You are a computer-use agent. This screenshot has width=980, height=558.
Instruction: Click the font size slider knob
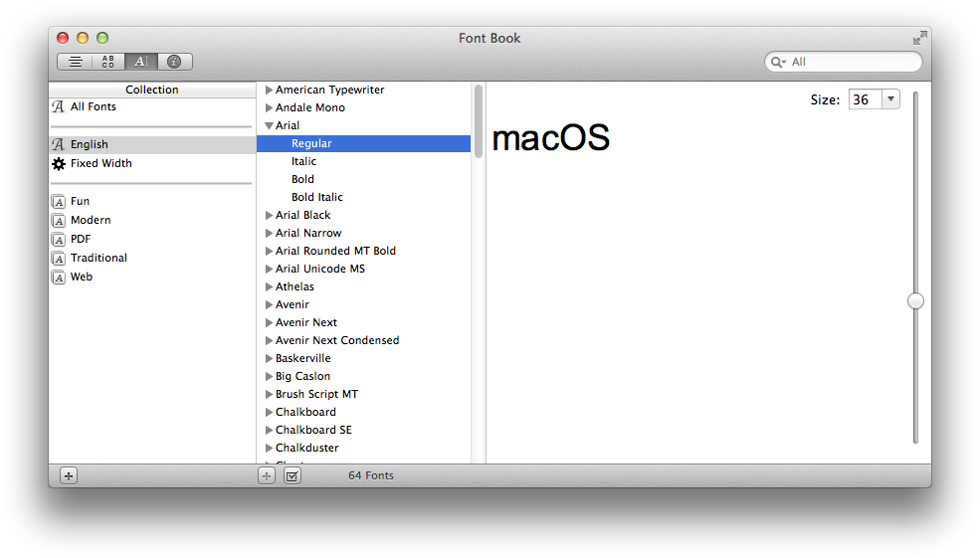click(x=915, y=300)
